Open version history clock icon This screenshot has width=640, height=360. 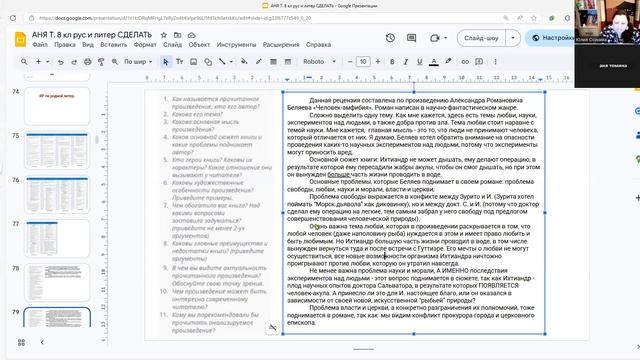pyautogui.click(x=390, y=38)
